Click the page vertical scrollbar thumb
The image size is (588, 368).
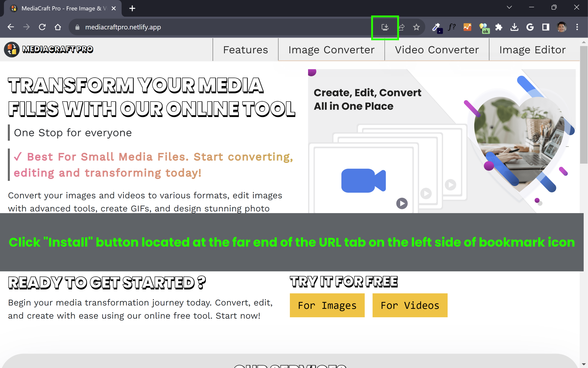tap(584, 105)
